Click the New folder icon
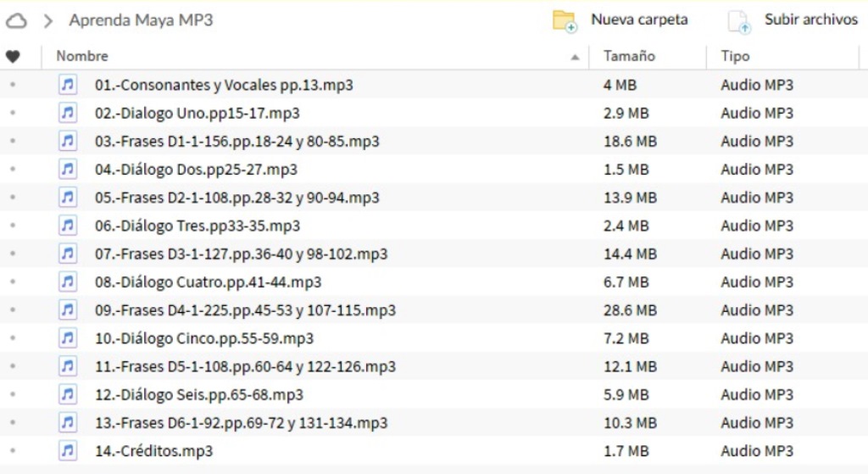868x474 pixels. pos(564,21)
